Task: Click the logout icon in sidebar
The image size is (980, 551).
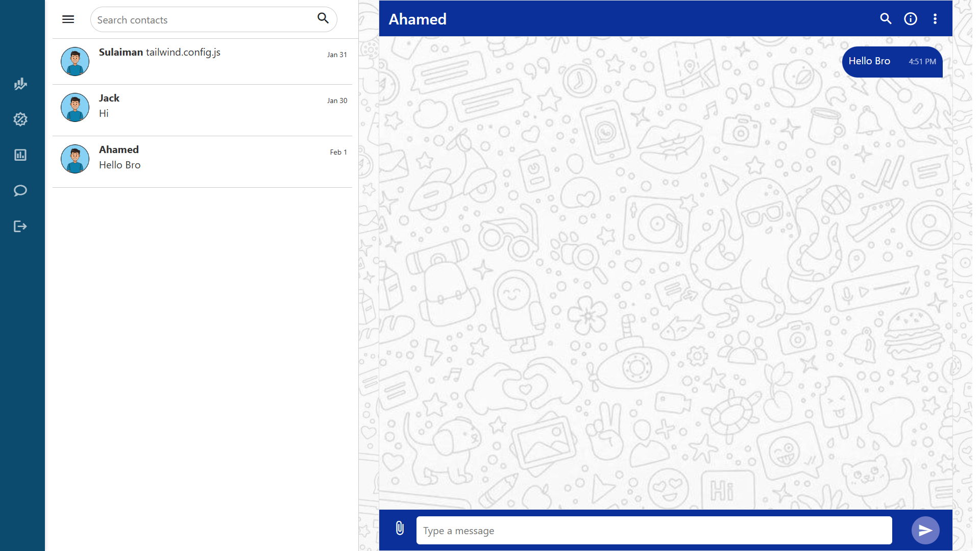Action: click(x=20, y=227)
